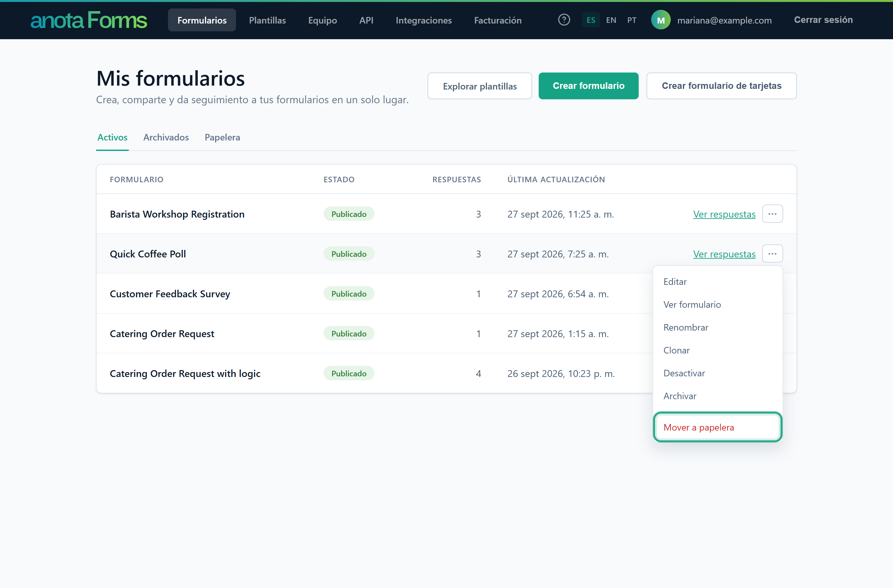Screen dimensions: 893x588
Task: Open the anota Forms logo home
Action: (89, 20)
